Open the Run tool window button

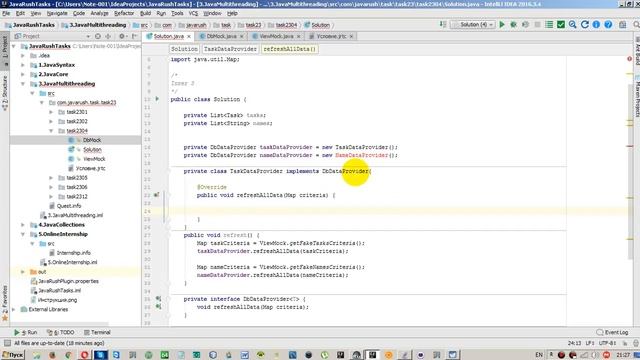pos(26,332)
